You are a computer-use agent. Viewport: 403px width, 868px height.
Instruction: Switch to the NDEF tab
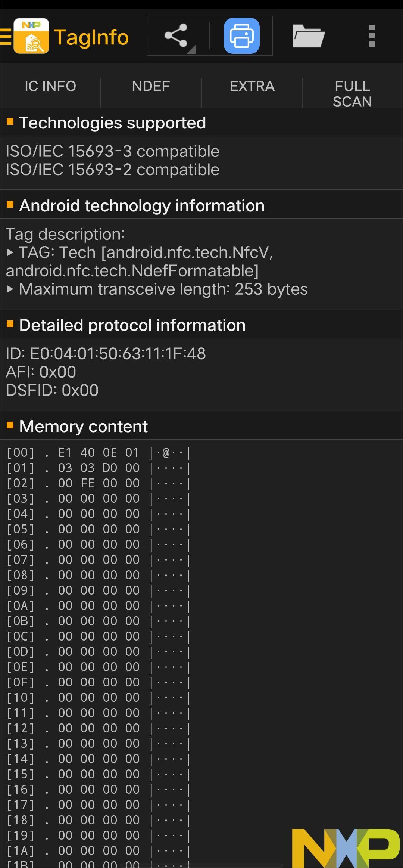pyautogui.click(x=151, y=86)
